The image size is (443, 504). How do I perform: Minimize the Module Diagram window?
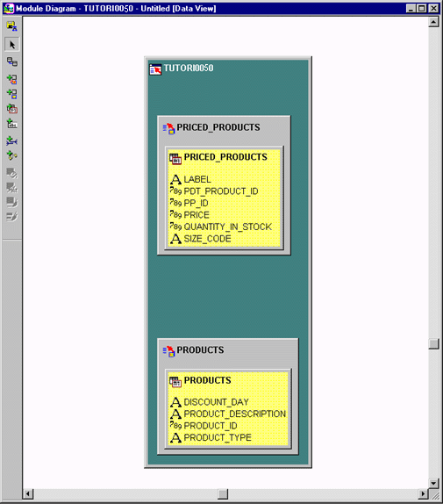point(411,9)
